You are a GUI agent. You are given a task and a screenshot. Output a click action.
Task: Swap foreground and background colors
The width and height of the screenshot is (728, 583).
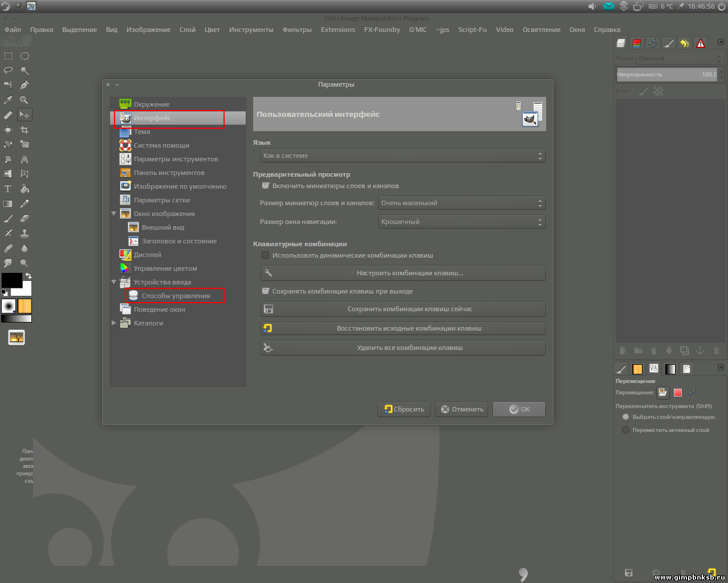(x=29, y=276)
